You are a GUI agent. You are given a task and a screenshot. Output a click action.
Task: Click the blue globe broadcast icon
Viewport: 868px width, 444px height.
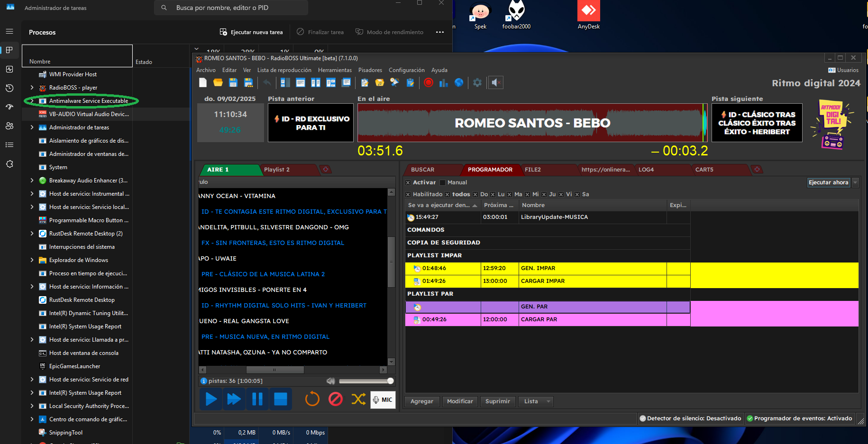pos(459,82)
